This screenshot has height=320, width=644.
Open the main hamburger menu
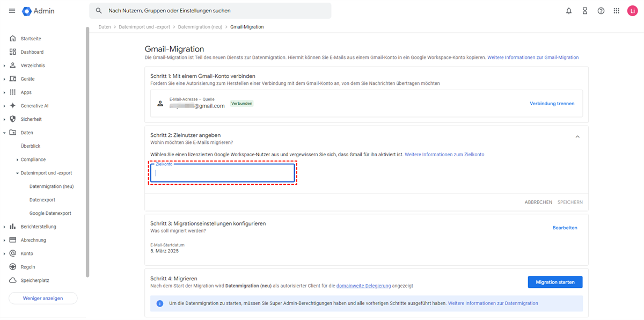point(12,11)
